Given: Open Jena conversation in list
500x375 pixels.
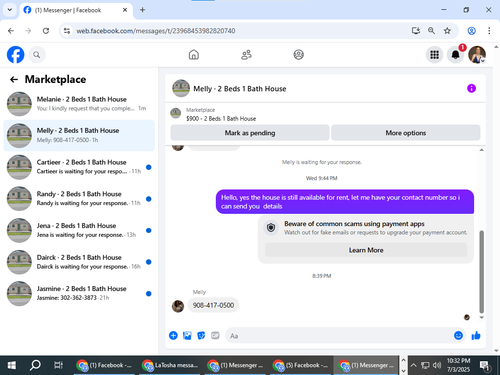Looking at the screenshot, I should 79,230.
